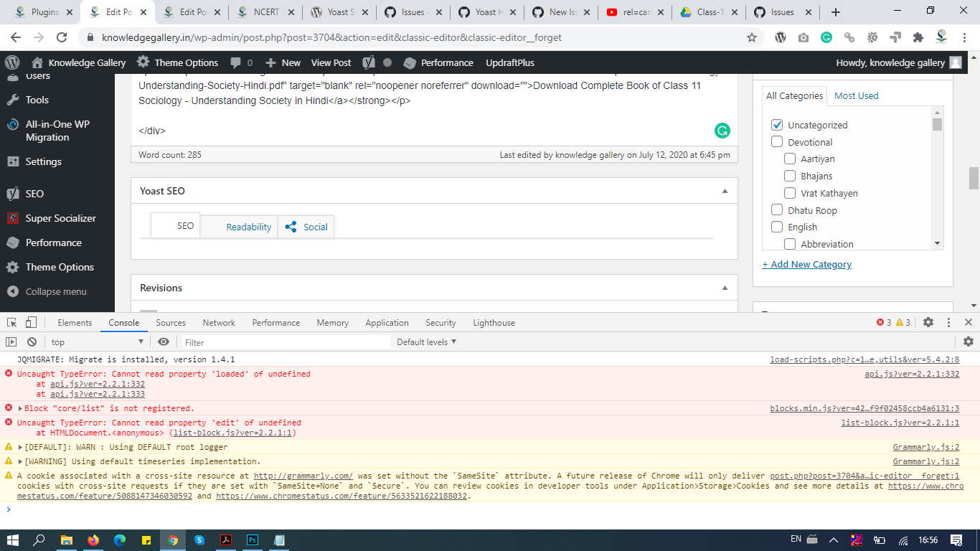Image resolution: width=980 pixels, height=551 pixels.
Task: Click inside the console Filter input field
Action: tap(251, 342)
